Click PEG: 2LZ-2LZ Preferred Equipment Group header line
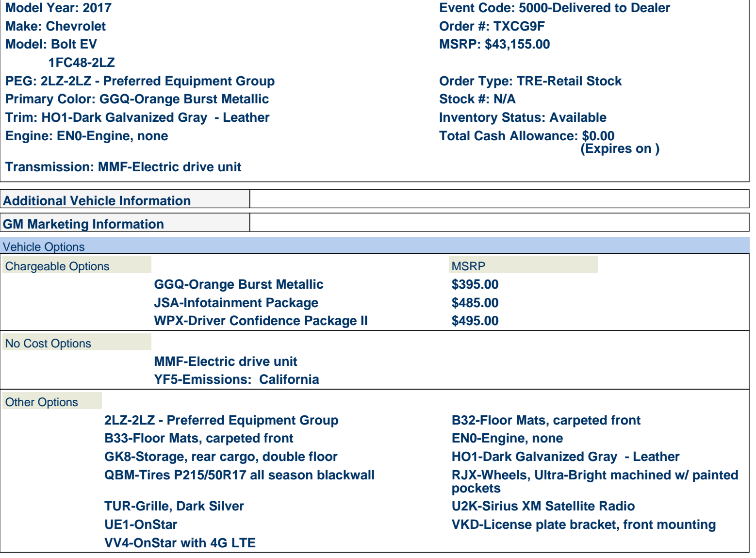This screenshot has height=558, width=756. point(140,81)
